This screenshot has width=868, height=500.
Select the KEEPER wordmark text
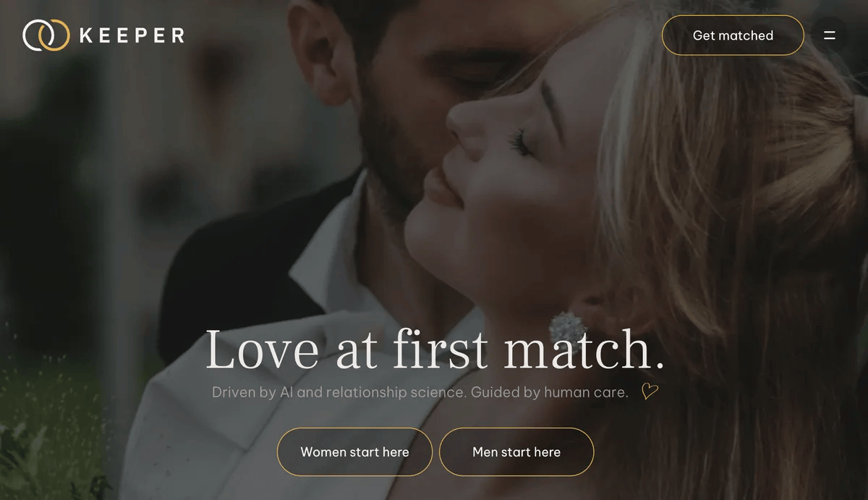pyautogui.click(x=132, y=35)
